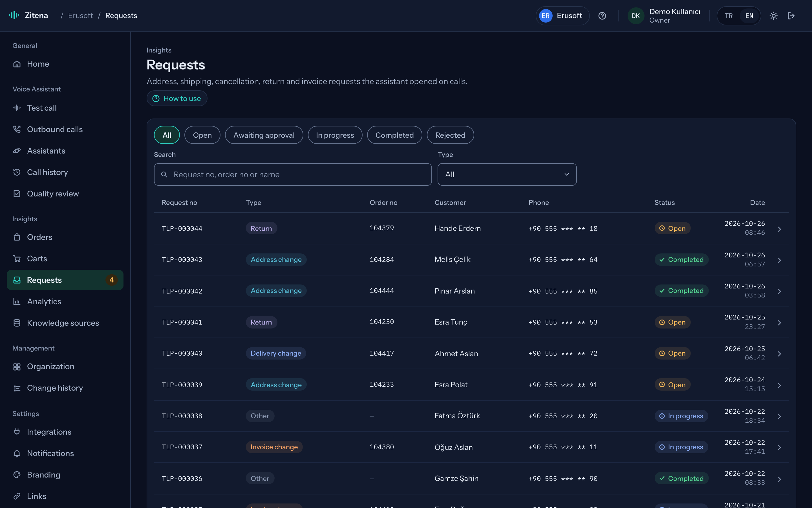This screenshot has width=812, height=508.
Task: Click the Zitena logo icon
Action: click(x=14, y=16)
